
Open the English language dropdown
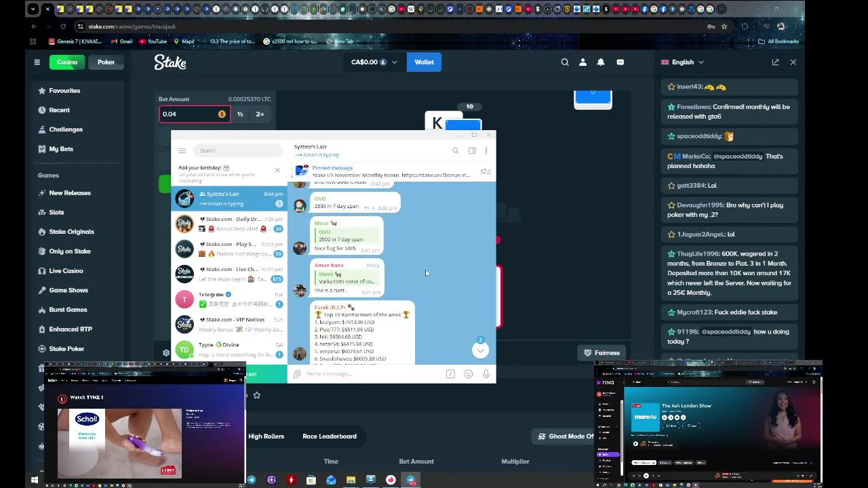point(683,62)
